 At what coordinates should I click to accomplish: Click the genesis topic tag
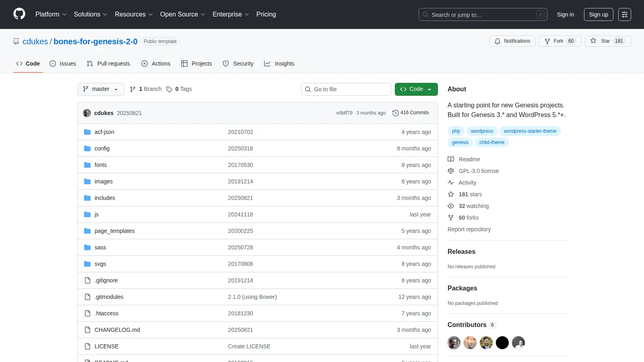coord(460,142)
